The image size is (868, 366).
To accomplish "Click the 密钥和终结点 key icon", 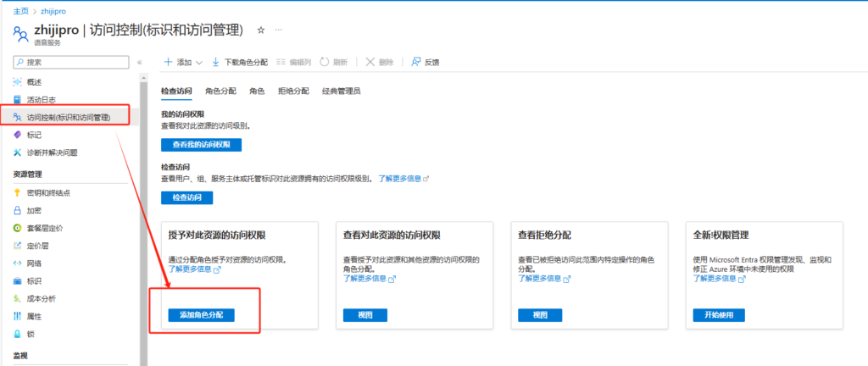I will tap(17, 192).
